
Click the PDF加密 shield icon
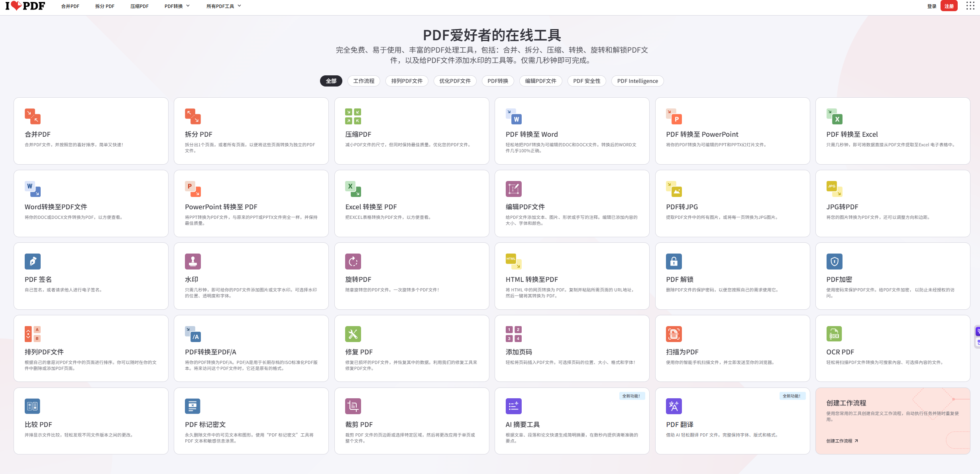[835, 261]
